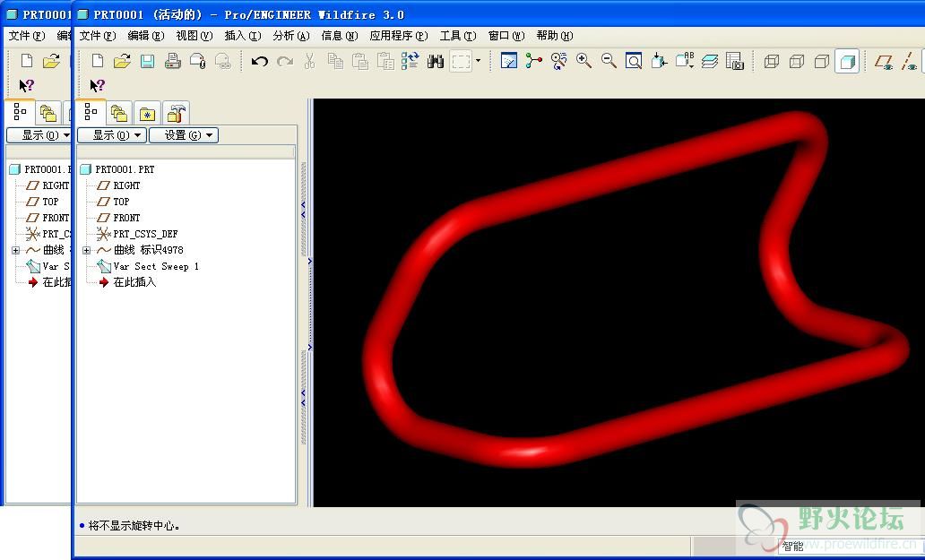Image resolution: width=925 pixels, height=560 pixels.
Task: Save the current model
Action: tap(147, 61)
